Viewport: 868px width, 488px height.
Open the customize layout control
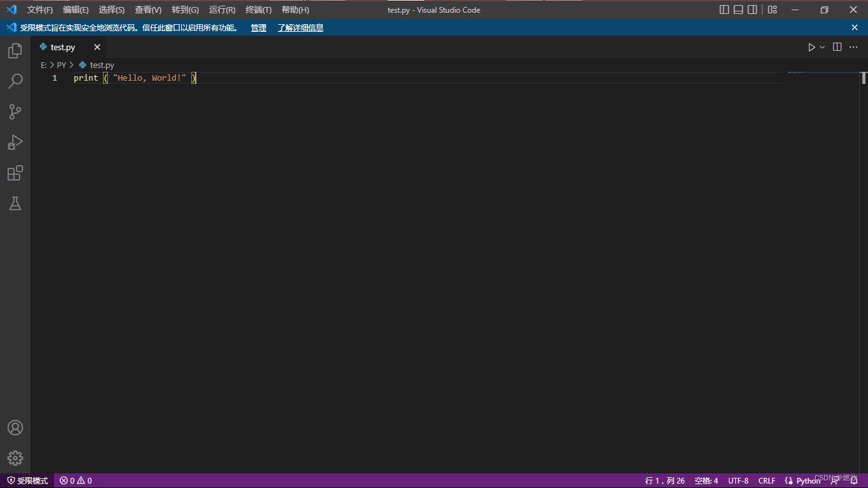point(771,10)
